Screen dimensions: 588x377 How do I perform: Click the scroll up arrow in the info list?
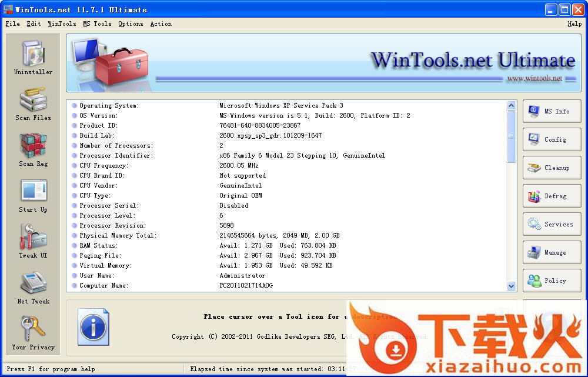coord(511,106)
